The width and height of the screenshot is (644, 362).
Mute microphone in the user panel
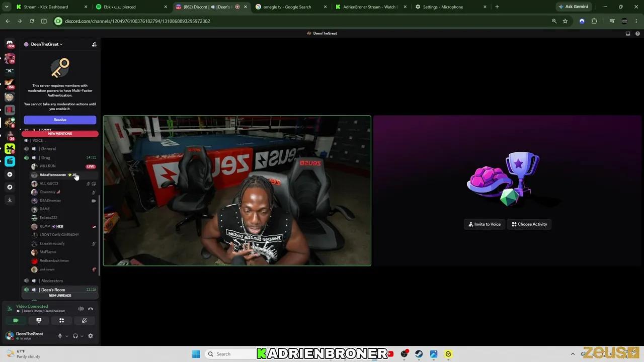click(60, 336)
